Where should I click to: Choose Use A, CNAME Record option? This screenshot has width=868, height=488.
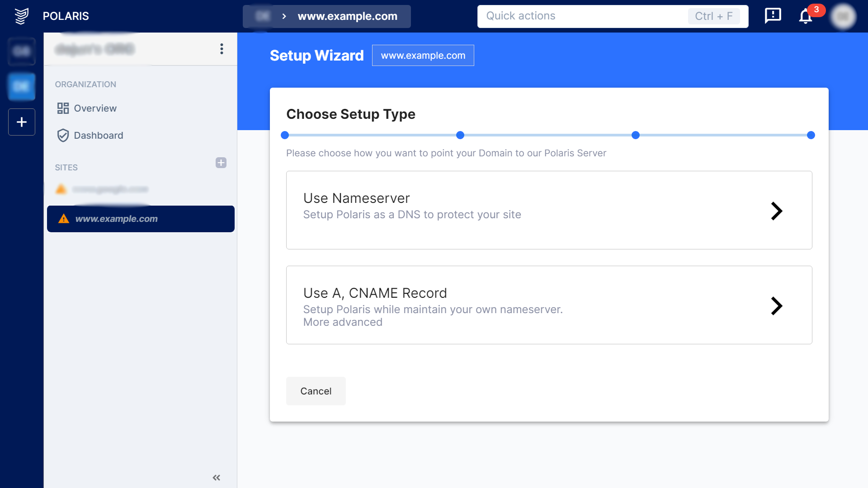click(x=549, y=305)
